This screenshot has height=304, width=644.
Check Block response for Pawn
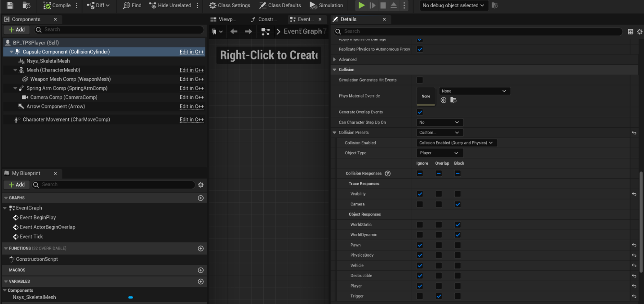point(457,245)
